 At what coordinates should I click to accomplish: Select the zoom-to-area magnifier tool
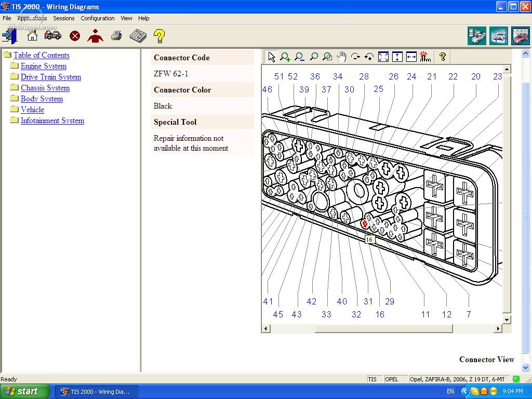click(x=327, y=57)
